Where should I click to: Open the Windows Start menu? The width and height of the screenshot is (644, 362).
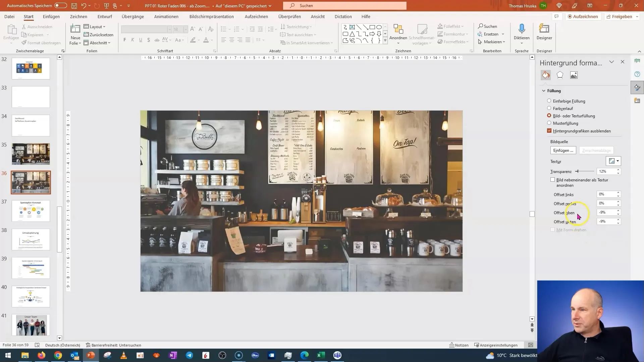(8, 355)
